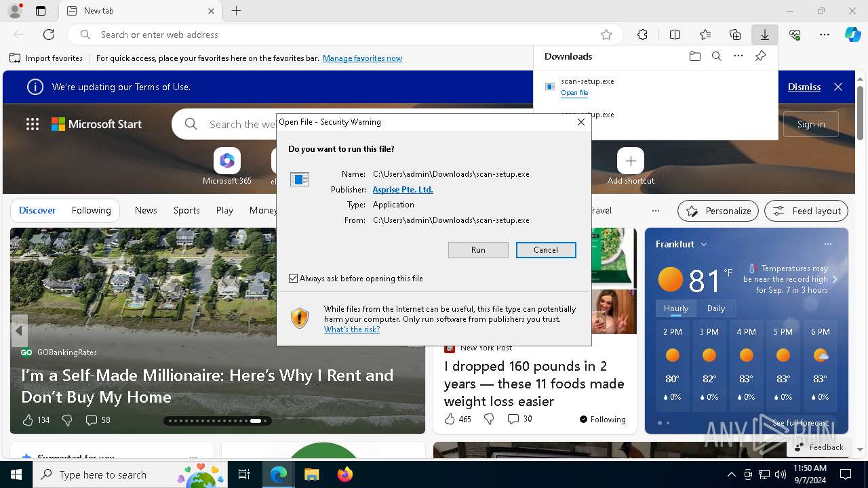
Task: Open the Feedback button
Action: point(818,447)
